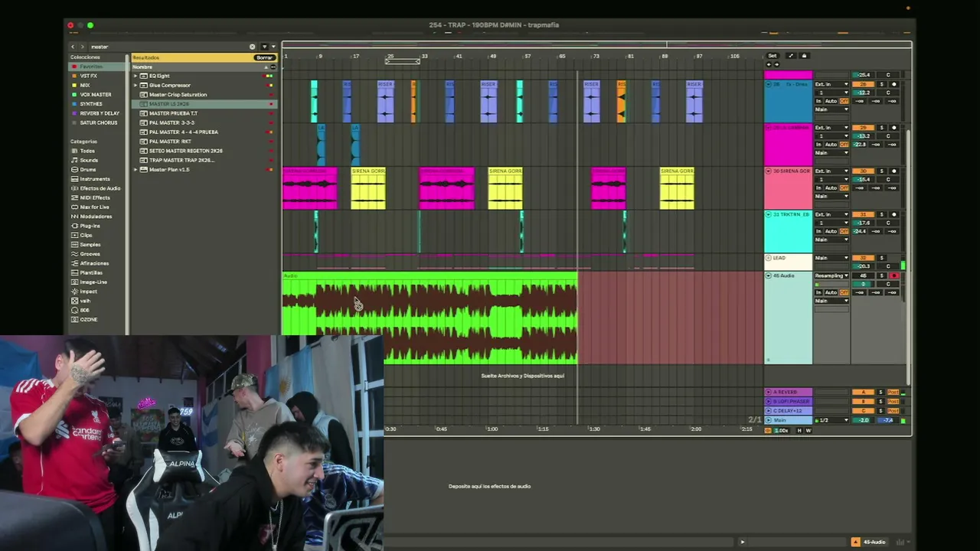Go back in browser history
Viewport: 980px width, 551px height.
click(x=73, y=47)
